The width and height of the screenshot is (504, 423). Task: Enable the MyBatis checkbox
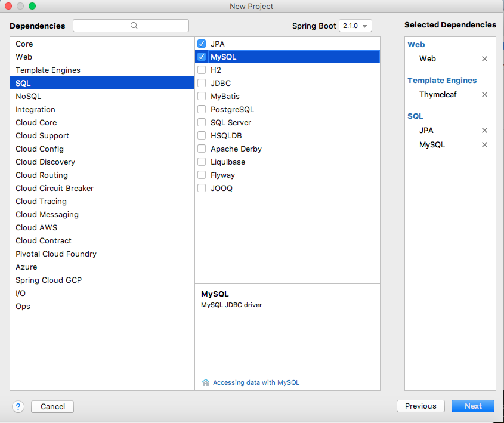(202, 96)
